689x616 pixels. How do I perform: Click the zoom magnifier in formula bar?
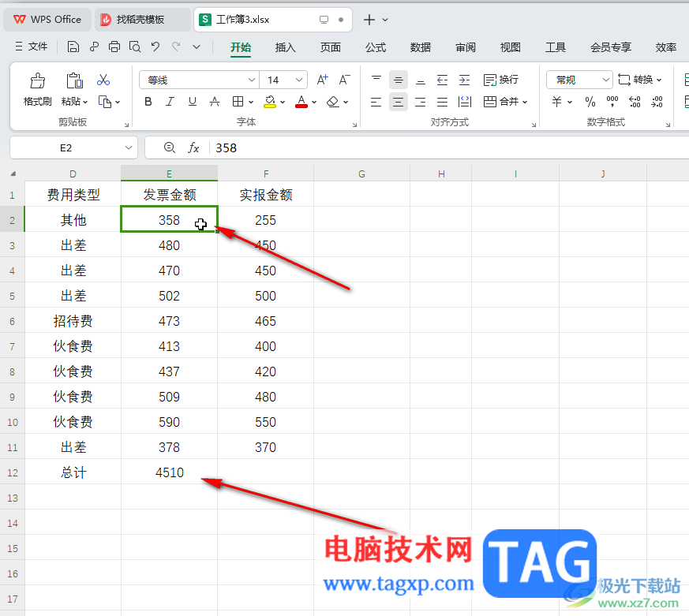click(169, 147)
